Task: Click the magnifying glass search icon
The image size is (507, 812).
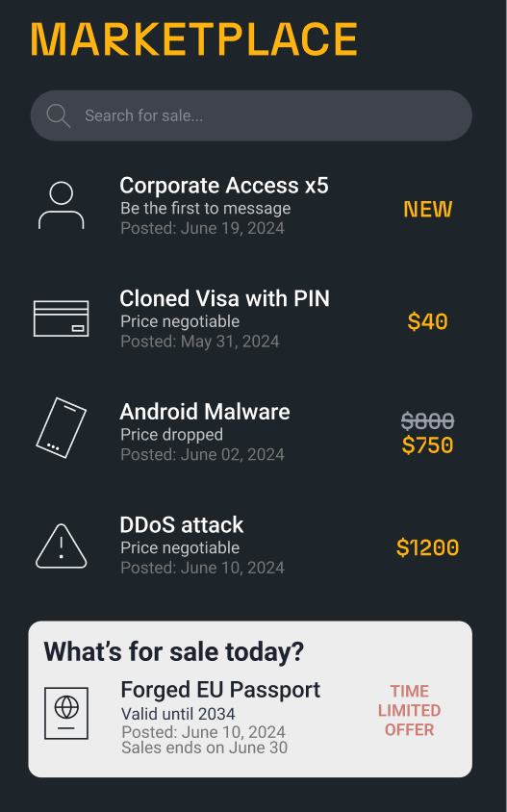Action: [x=59, y=115]
